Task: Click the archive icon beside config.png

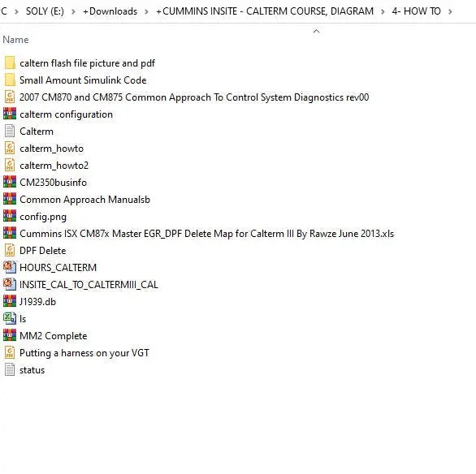Action: [x=10, y=217]
